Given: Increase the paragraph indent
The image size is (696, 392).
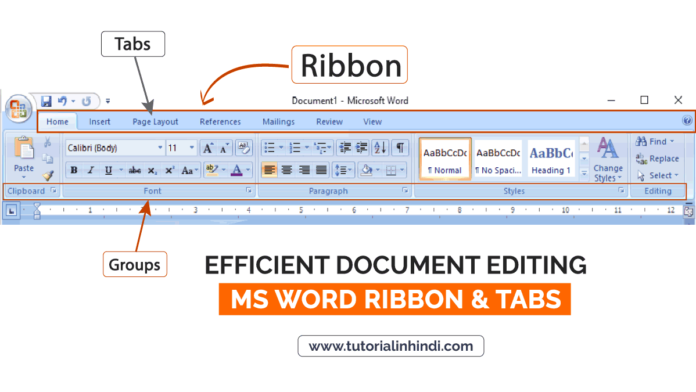Looking at the screenshot, I should 362,147.
